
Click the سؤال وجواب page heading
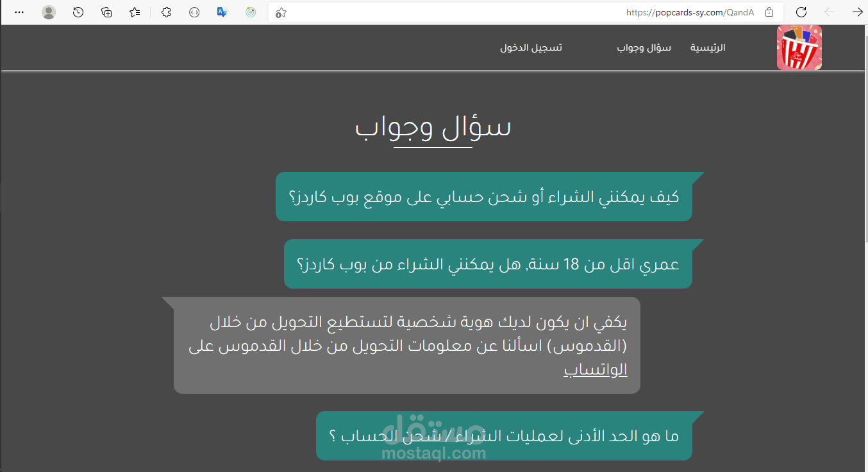pos(433,127)
